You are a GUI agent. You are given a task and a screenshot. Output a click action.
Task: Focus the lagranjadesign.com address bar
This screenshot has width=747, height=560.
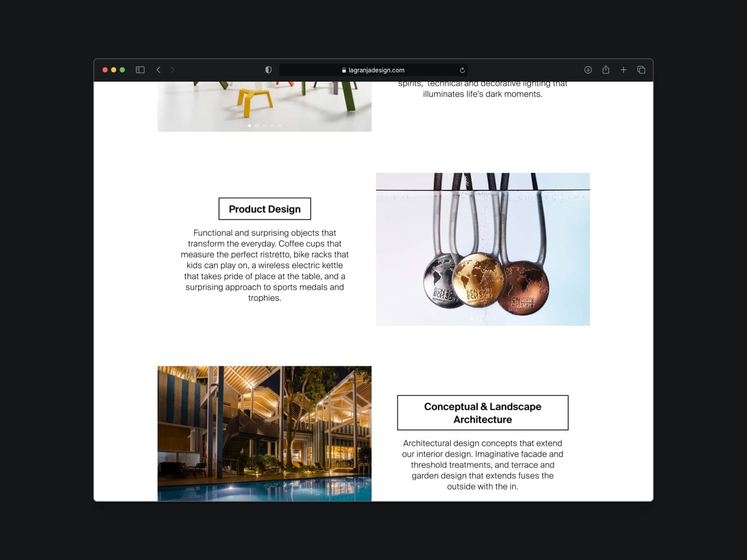tap(373, 70)
